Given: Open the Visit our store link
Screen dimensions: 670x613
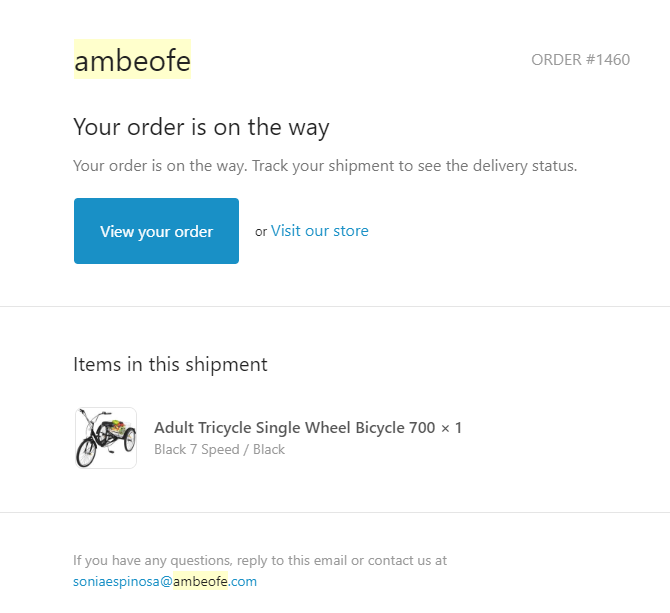Looking at the screenshot, I should click(319, 231).
